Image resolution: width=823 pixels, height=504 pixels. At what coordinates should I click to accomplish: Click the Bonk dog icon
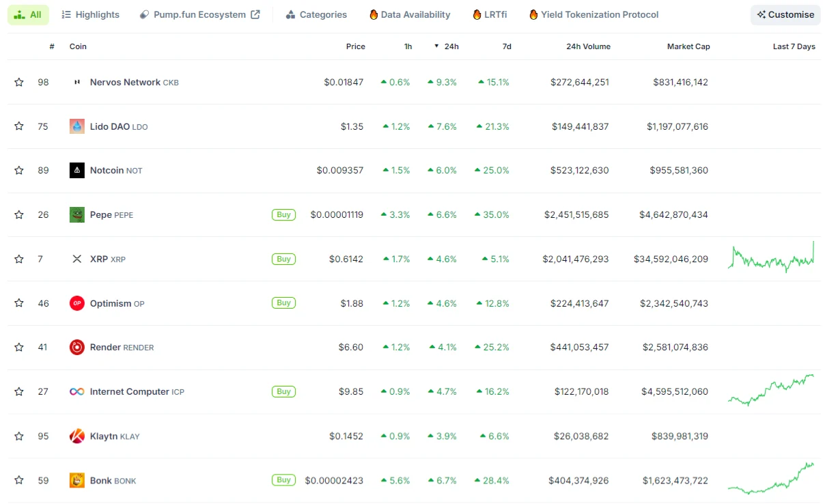pos(77,481)
